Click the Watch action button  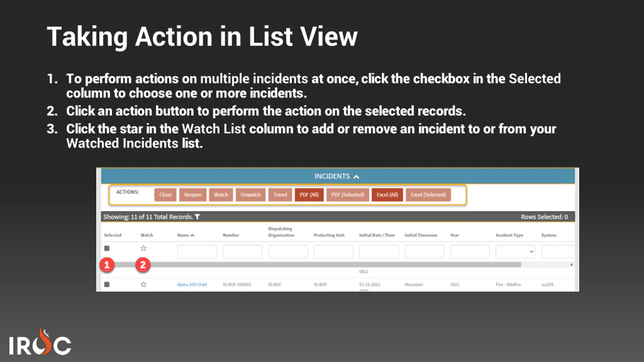[221, 195]
